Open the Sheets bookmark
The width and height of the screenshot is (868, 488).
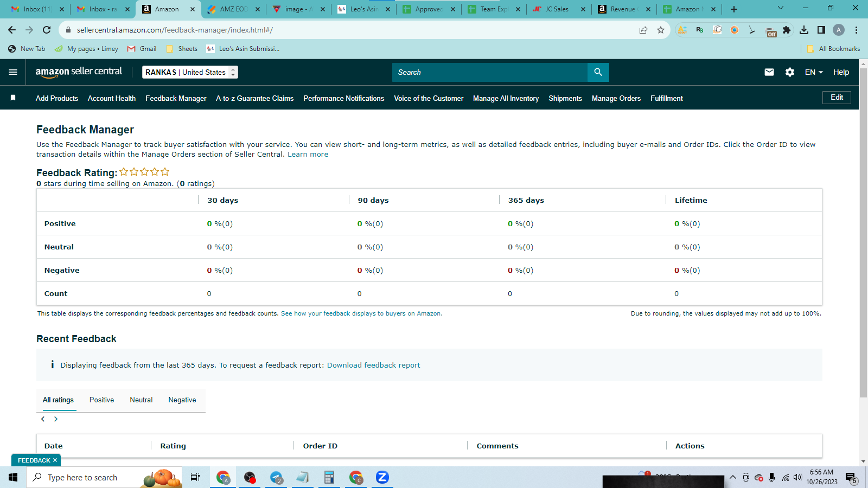[182, 49]
